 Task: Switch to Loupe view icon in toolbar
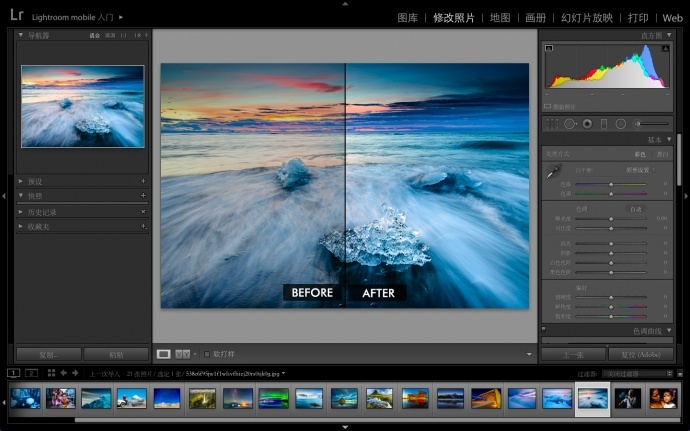coord(163,353)
